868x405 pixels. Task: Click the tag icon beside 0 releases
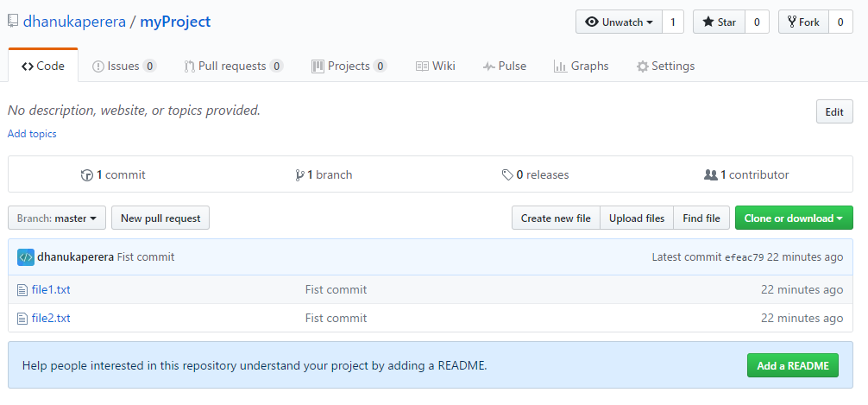[x=507, y=175]
